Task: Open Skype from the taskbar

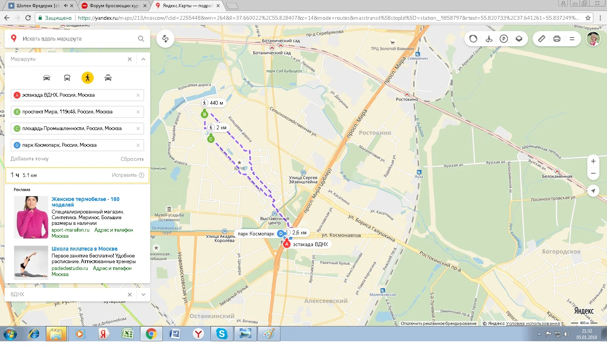Action: click(222, 334)
